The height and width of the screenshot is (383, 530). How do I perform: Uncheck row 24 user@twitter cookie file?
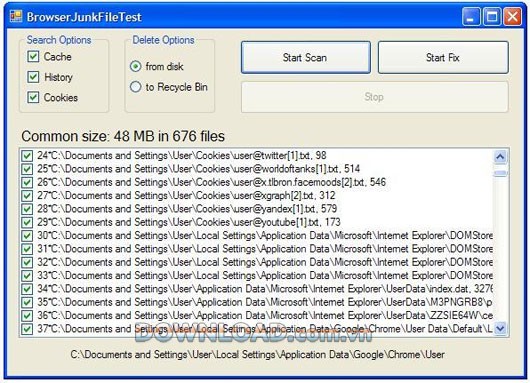(27, 156)
